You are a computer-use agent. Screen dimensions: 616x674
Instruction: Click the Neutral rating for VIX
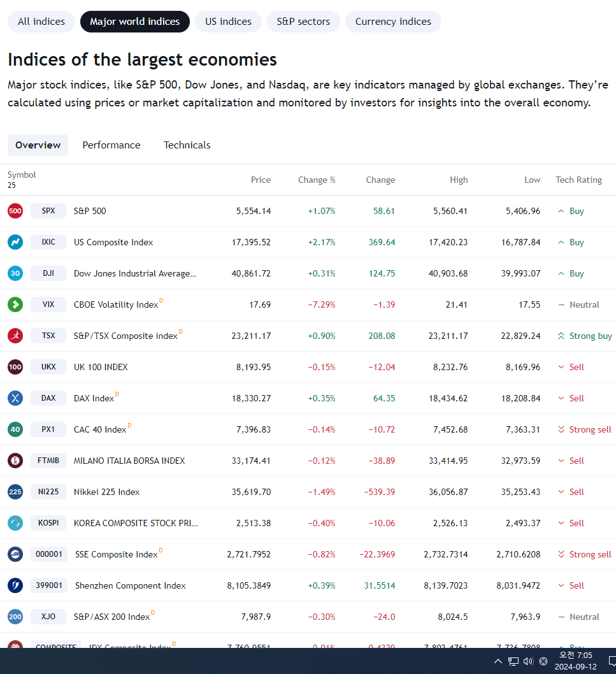[578, 305]
